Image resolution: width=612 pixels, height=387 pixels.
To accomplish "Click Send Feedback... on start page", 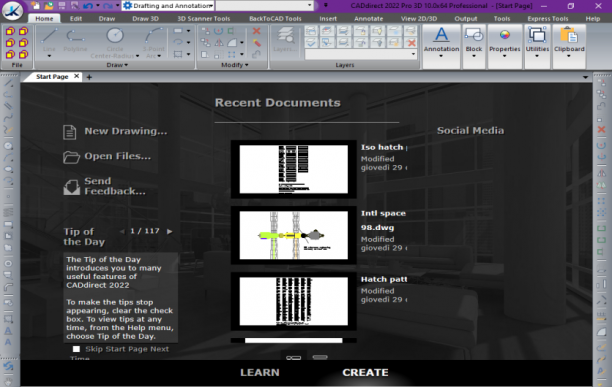I will (104, 186).
